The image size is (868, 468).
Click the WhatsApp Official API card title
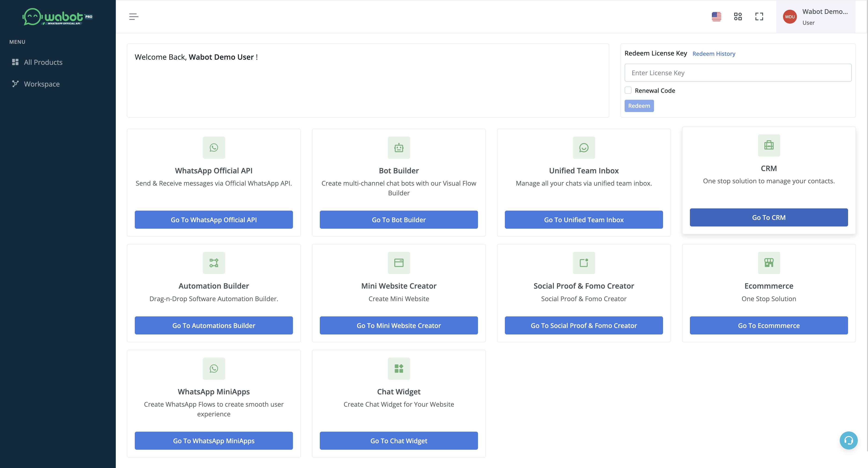pyautogui.click(x=214, y=171)
